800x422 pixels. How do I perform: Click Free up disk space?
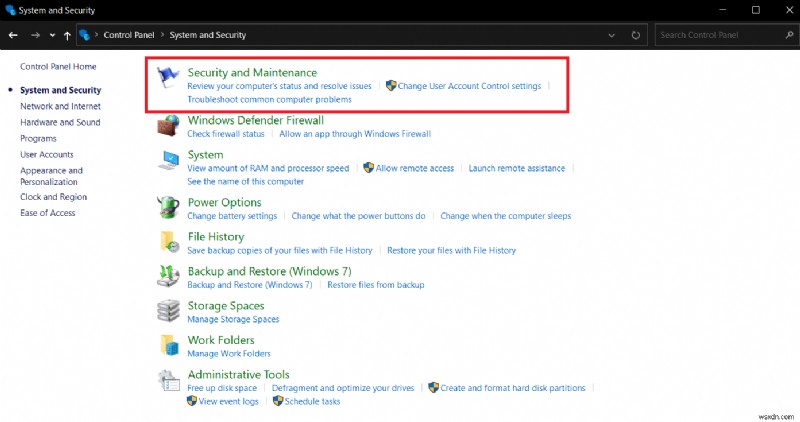222,388
